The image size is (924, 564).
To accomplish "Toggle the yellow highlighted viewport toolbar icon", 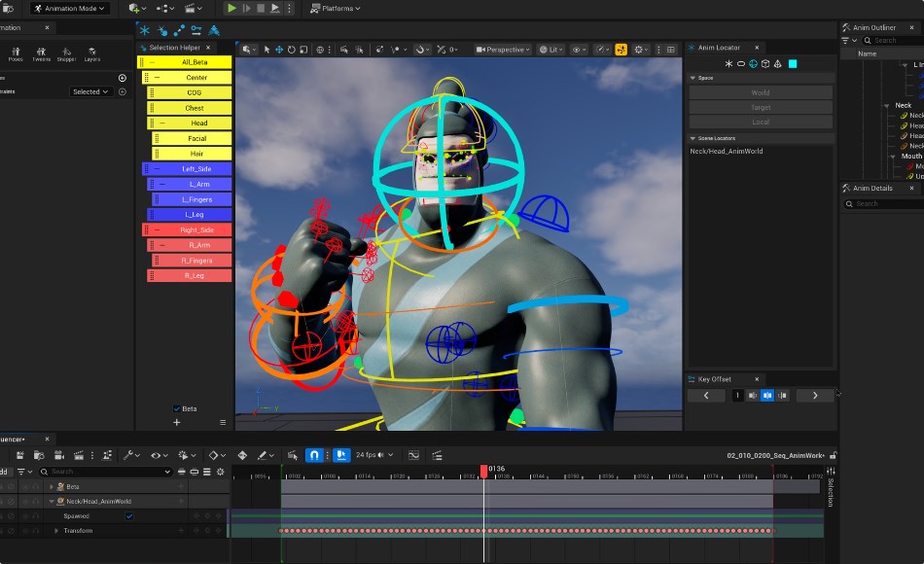I will (x=621, y=50).
